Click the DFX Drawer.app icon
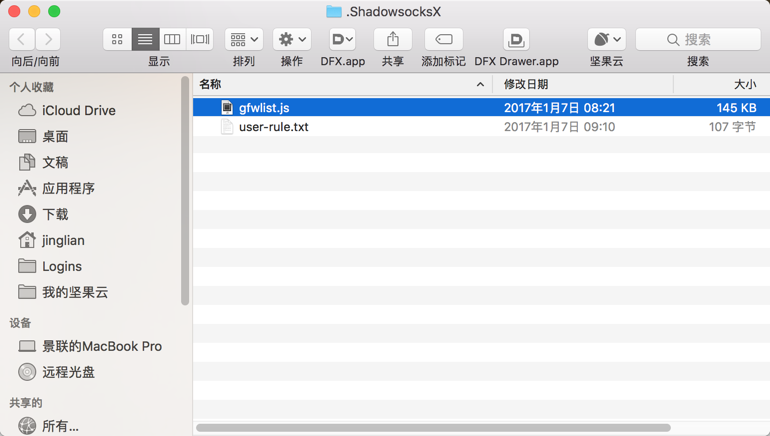Viewport: 770px width, 436px height. (x=516, y=39)
